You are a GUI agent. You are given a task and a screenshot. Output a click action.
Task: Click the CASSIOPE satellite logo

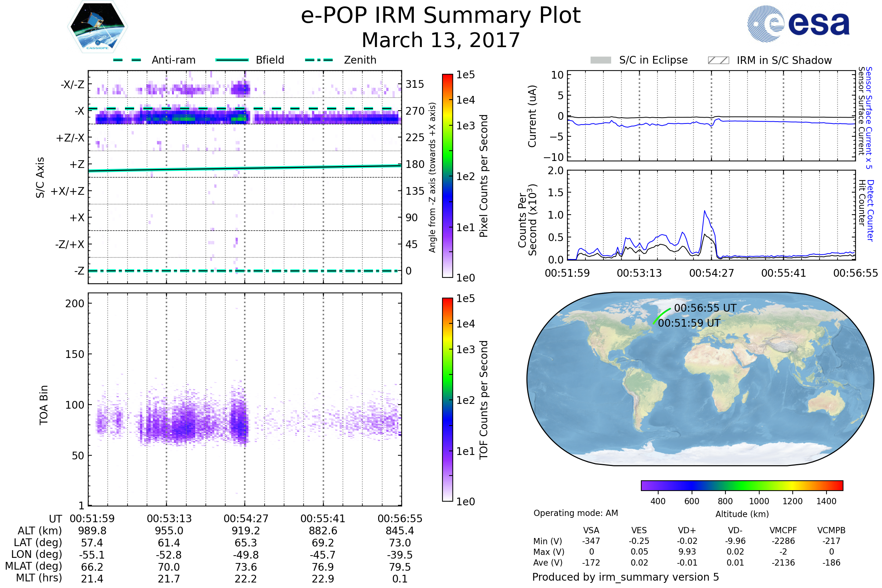[97, 27]
